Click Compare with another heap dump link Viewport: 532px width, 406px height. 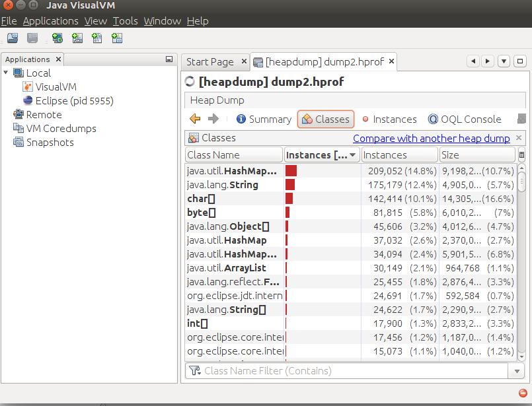point(432,138)
